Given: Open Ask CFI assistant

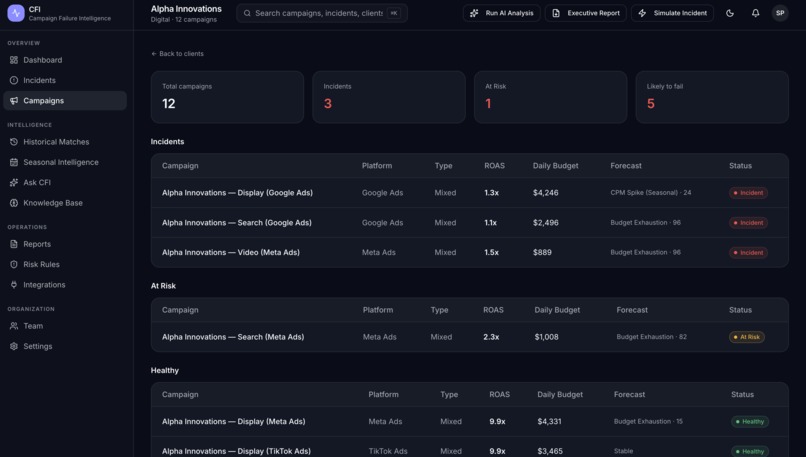Looking at the screenshot, I should tap(65, 182).
